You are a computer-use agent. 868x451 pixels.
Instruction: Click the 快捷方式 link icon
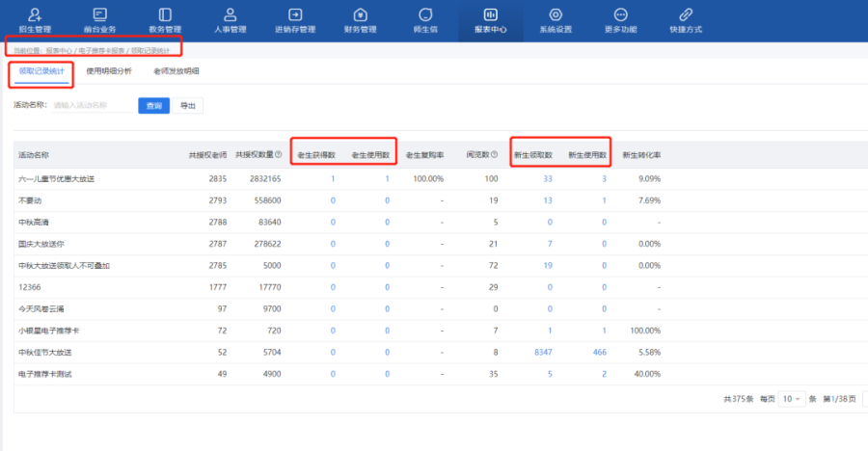click(686, 14)
